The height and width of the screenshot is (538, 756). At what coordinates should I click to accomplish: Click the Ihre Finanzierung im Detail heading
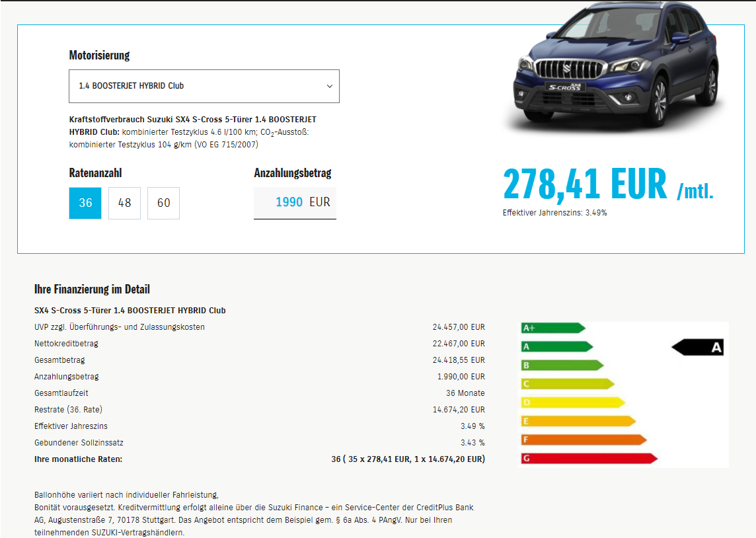pyautogui.click(x=92, y=289)
